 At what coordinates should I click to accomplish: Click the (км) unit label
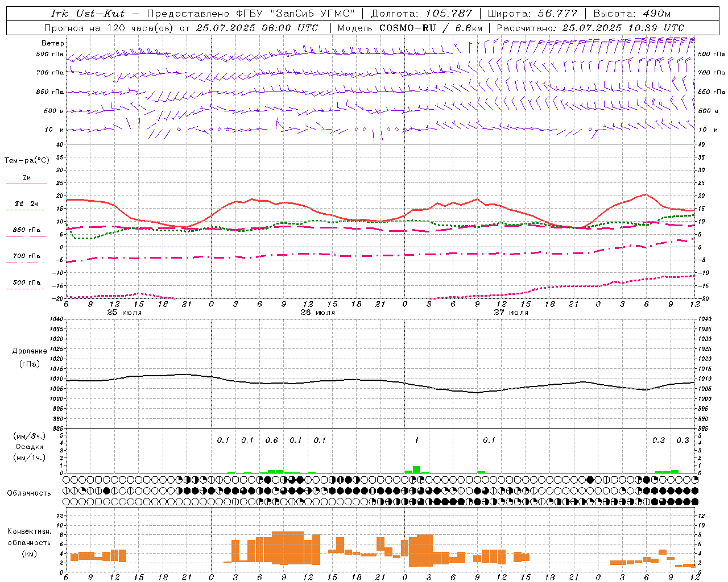(x=30, y=554)
